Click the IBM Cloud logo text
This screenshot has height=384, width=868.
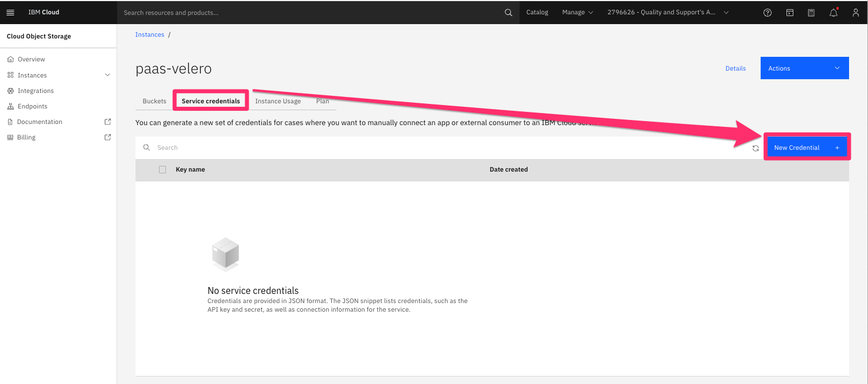point(44,12)
